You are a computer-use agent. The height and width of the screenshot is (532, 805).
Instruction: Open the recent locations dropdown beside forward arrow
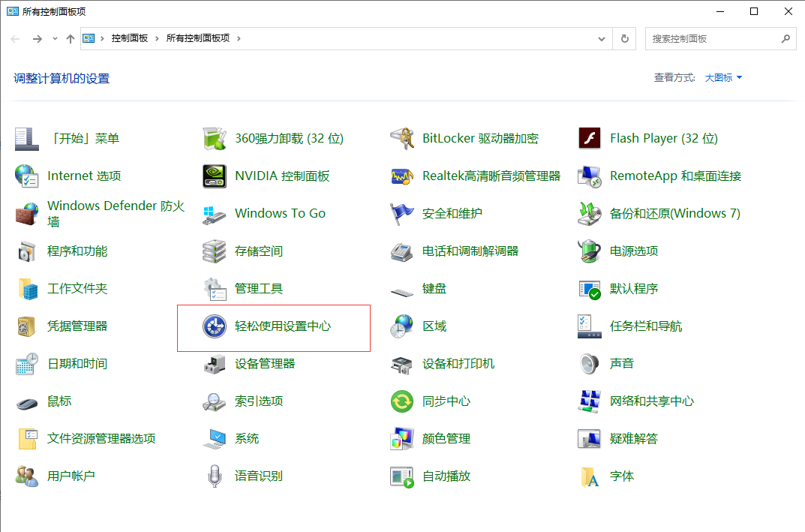[55, 38]
